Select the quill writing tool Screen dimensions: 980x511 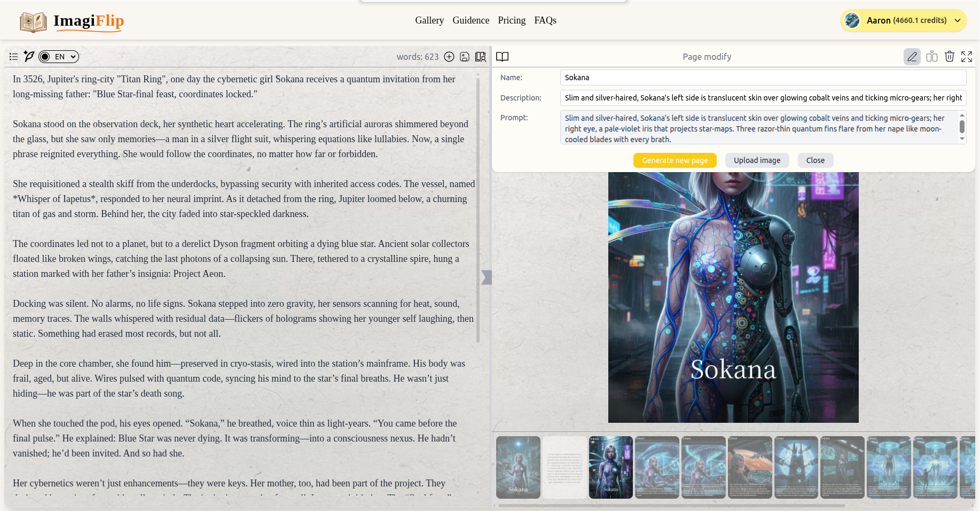[28, 56]
